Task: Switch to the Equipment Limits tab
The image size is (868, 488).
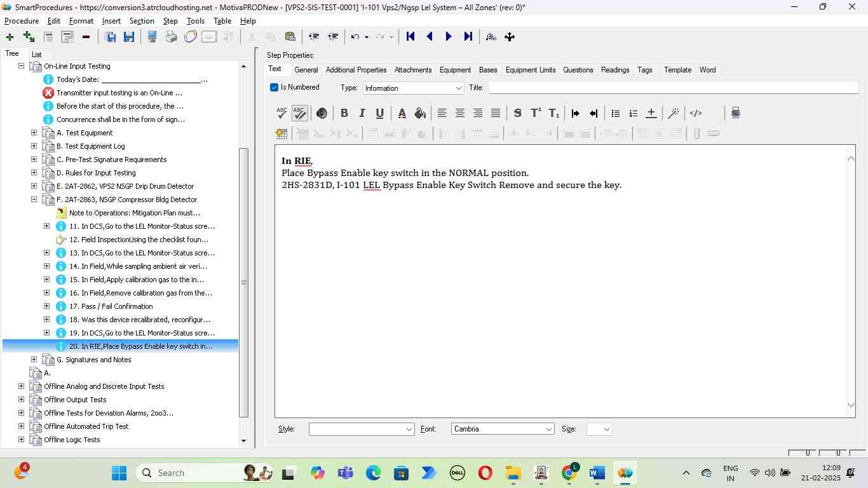Action: (531, 70)
